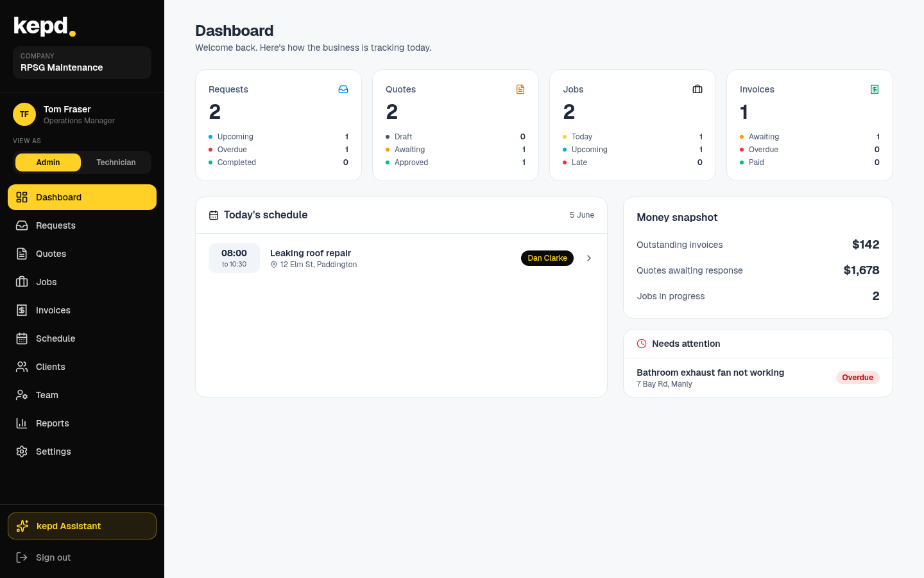This screenshot has height=578, width=924.
Task: Select the Admin view toggle
Action: (x=48, y=162)
